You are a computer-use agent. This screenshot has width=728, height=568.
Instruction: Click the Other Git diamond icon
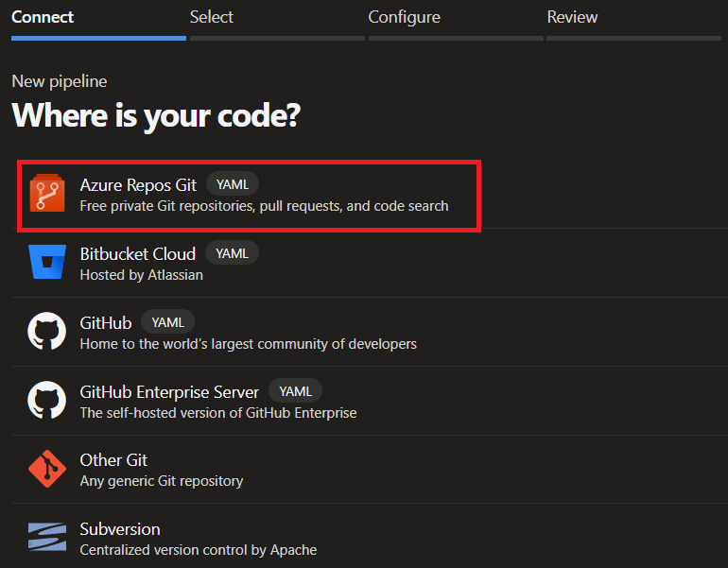[x=46, y=470]
